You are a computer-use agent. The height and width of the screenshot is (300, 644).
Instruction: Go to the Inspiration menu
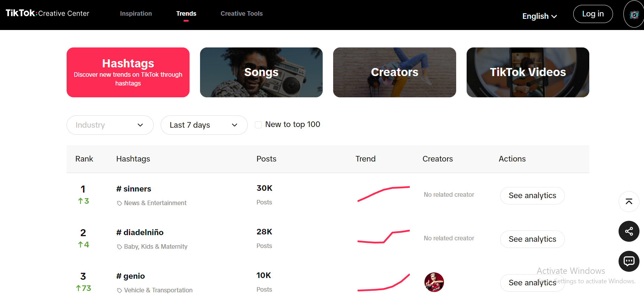(x=136, y=14)
